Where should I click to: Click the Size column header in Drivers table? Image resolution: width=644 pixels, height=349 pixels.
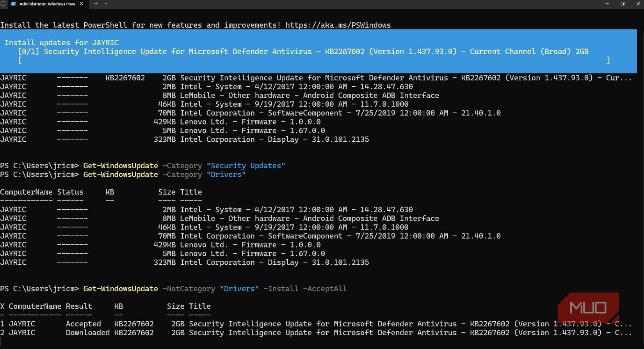coord(167,192)
